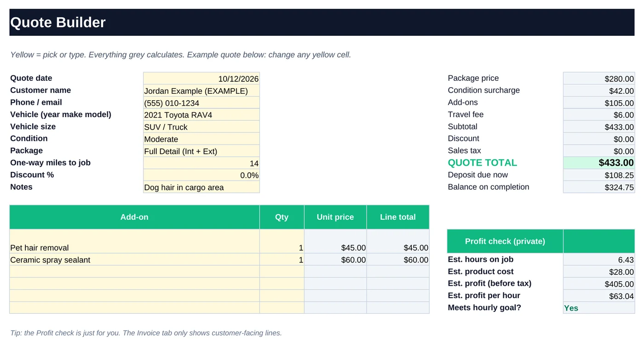The width and height of the screenshot is (644, 346).
Task: Click the Qty cell for Pet hair removal
Action: (282, 241)
